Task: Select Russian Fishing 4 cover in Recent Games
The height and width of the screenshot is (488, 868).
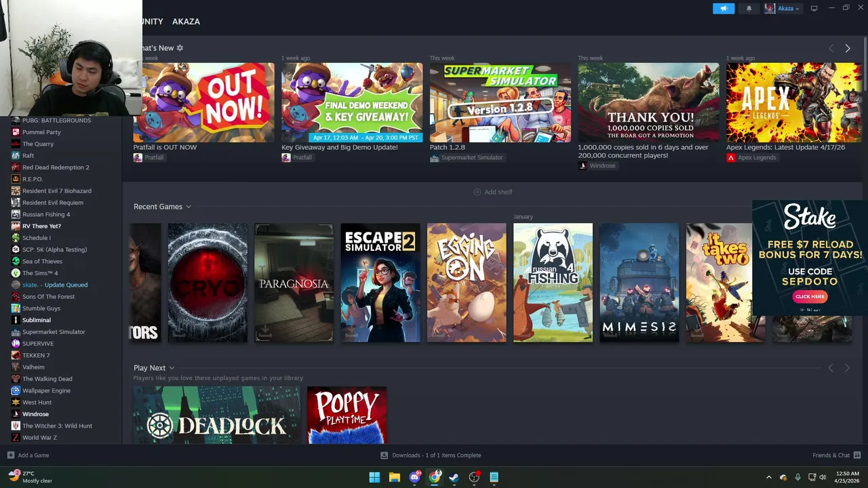Action: click(553, 283)
